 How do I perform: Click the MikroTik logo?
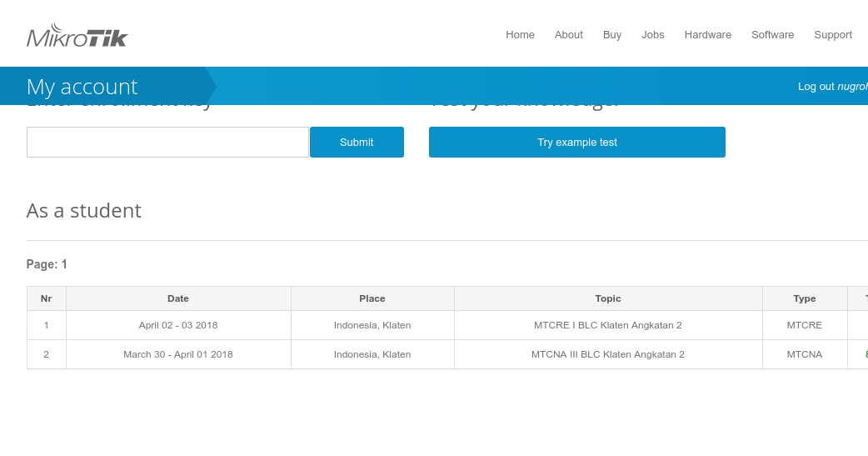pos(77,35)
